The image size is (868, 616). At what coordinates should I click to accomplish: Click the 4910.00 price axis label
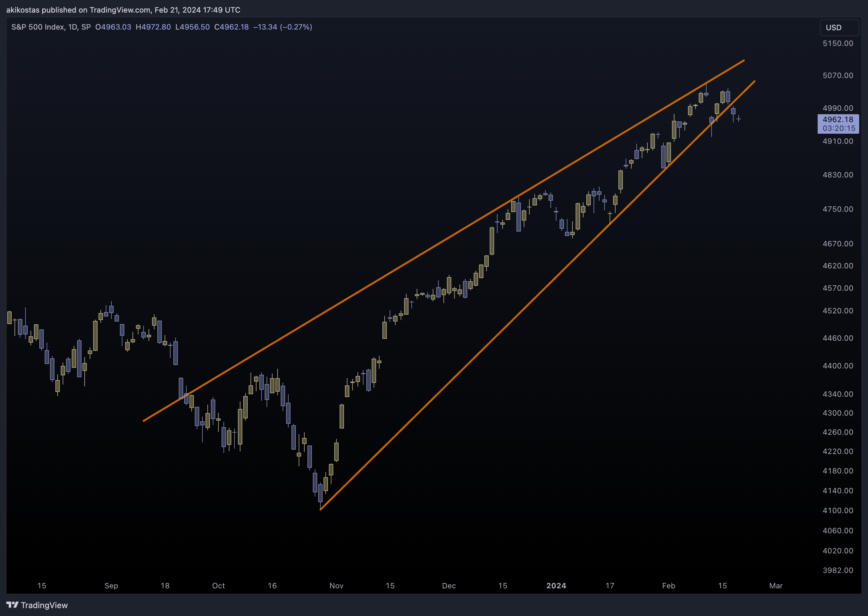[x=838, y=141]
